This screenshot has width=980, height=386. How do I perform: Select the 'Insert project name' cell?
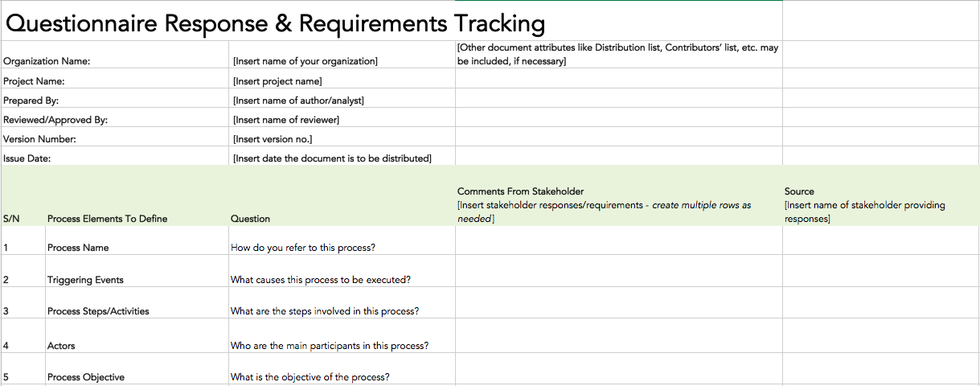coord(342,80)
